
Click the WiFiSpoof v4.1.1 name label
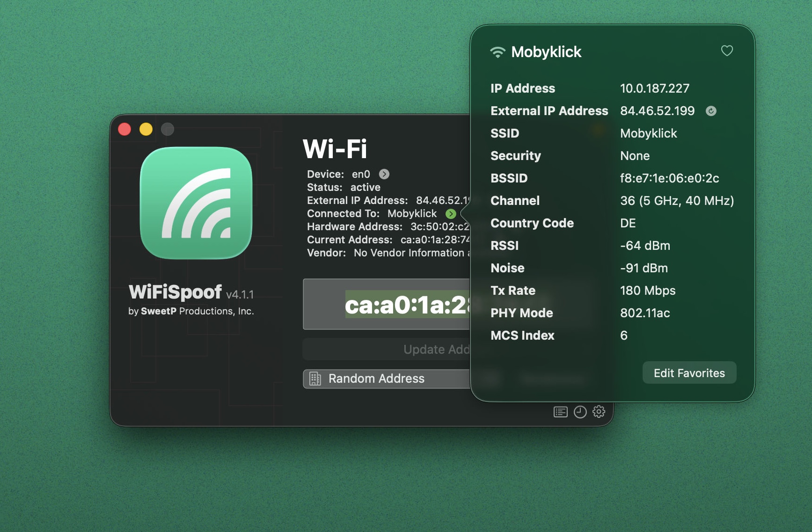tap(191, 292)
